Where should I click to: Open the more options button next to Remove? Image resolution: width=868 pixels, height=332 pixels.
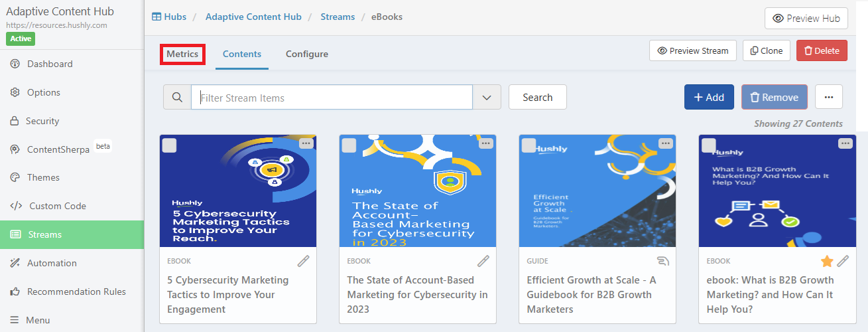(828, 97)
